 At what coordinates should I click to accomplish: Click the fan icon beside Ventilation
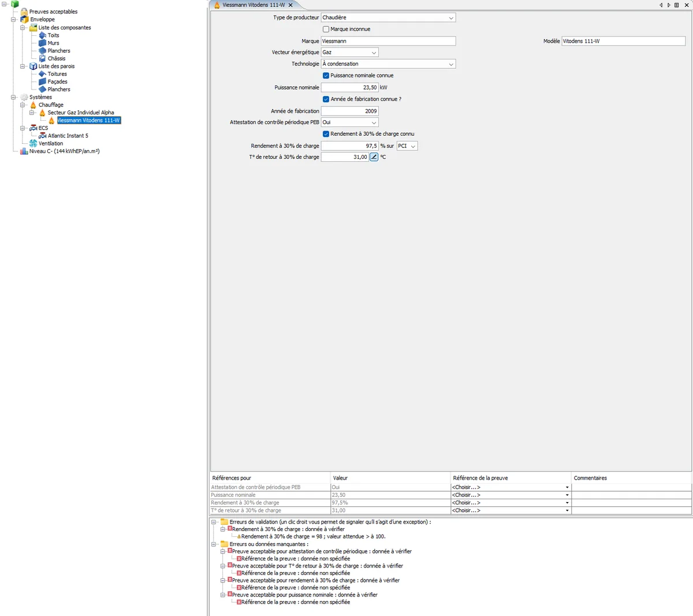point(33,143)
